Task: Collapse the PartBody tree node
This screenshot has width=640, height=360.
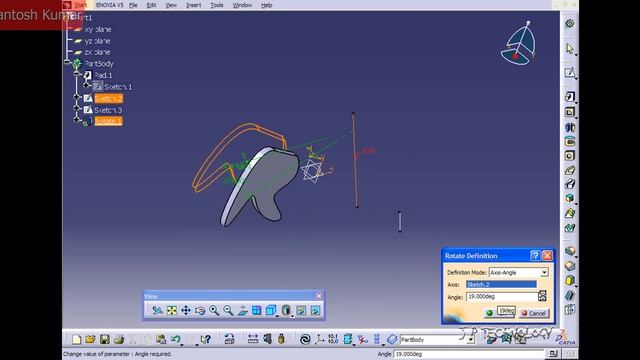Action: coord(67,62)
